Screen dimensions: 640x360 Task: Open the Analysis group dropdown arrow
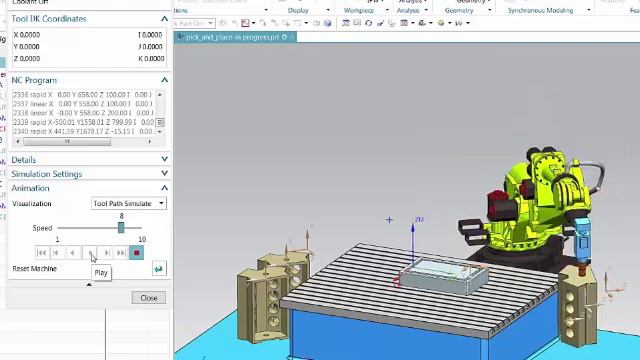point(426,10)
